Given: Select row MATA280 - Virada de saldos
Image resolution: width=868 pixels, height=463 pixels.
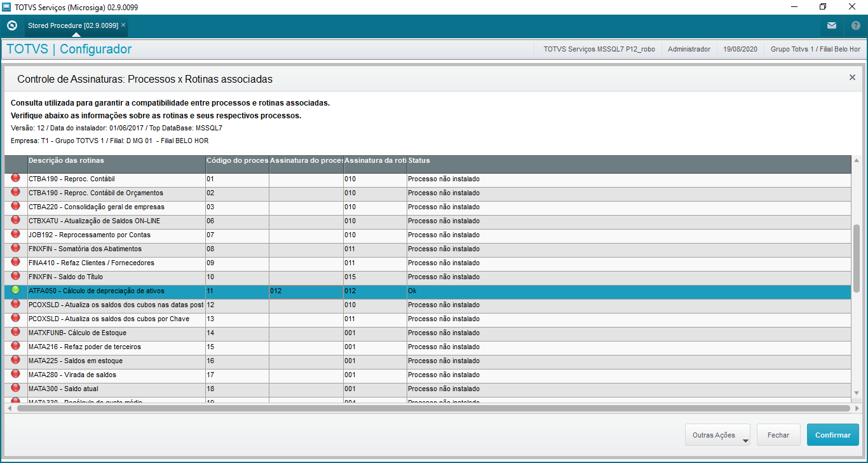Looking at the screenshot, I should (x=428, y=375).
